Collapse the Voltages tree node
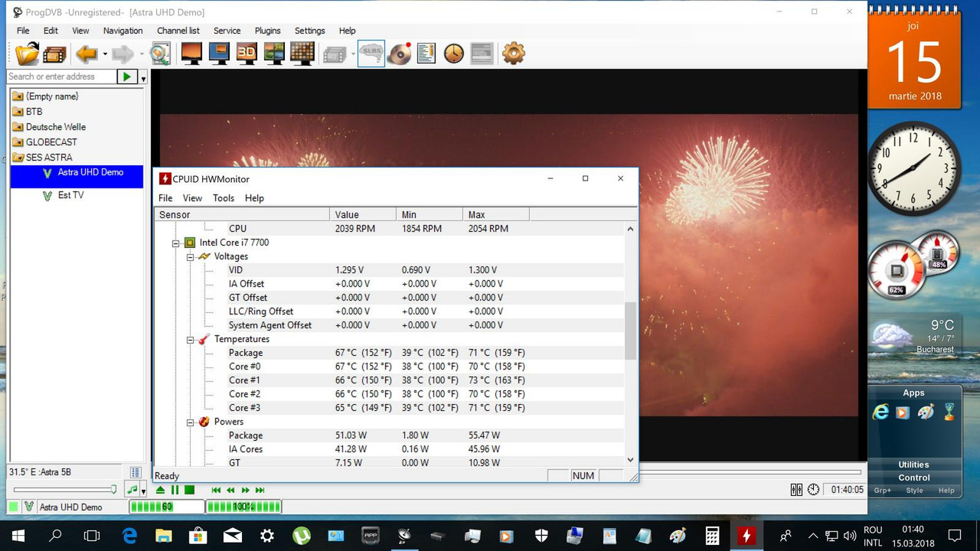Screen dimensions: 980x551 [190, 257]
